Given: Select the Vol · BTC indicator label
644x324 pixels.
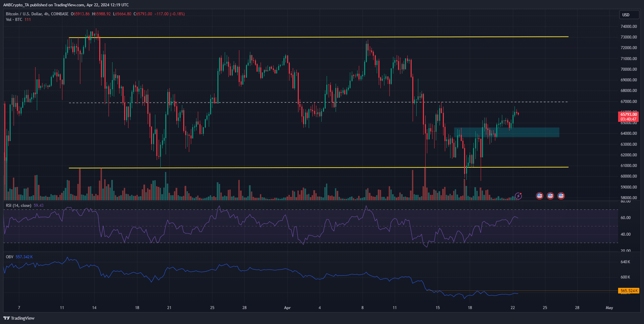Looking at the screenshot, I should click(14, 20).
